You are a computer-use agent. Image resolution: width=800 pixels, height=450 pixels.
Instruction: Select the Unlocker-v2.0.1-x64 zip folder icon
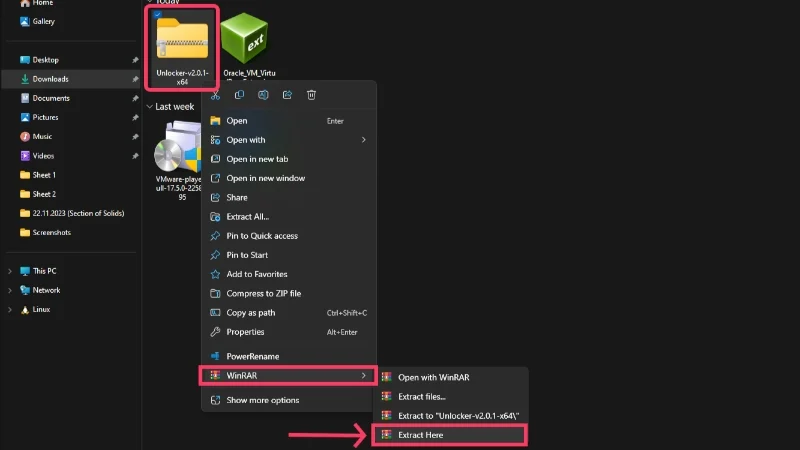click(182, 38)
